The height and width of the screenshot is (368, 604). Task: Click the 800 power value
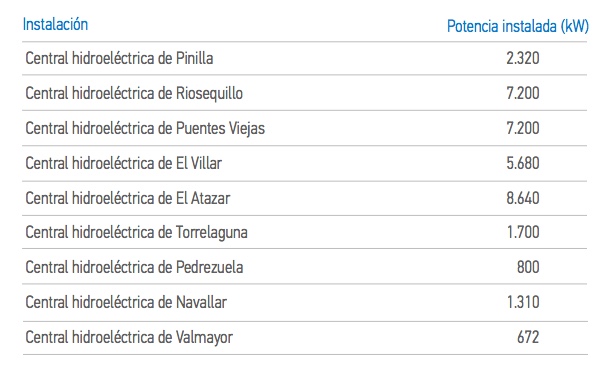(528, 267)
